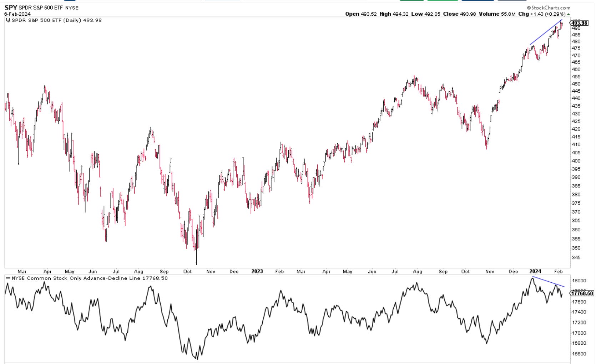Click the 450 price axis label
This screenshot has height=364, width=596.
pos(576,84)
